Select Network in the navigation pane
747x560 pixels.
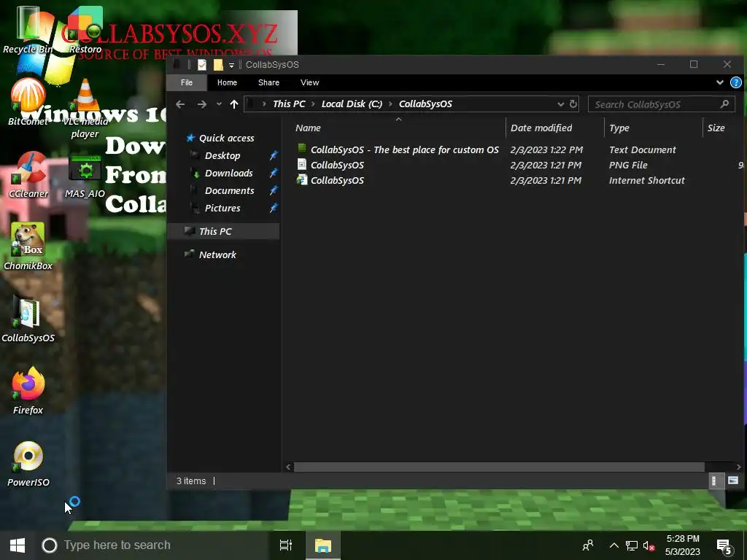tap(217, 254)
